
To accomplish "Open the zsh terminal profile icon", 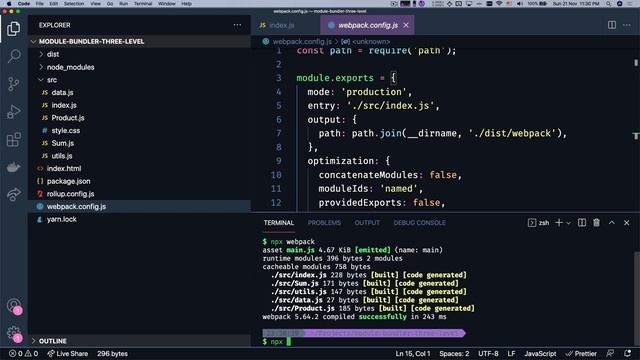I will [531, 222].
